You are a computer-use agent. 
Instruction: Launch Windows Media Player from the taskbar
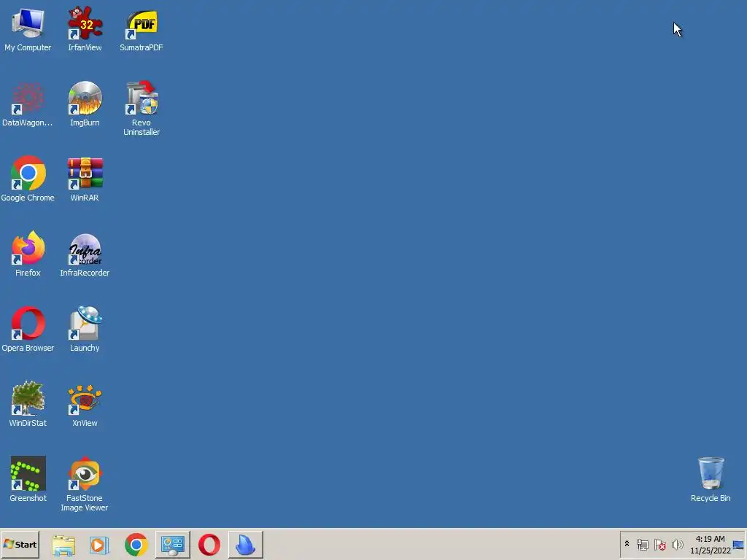99,545
